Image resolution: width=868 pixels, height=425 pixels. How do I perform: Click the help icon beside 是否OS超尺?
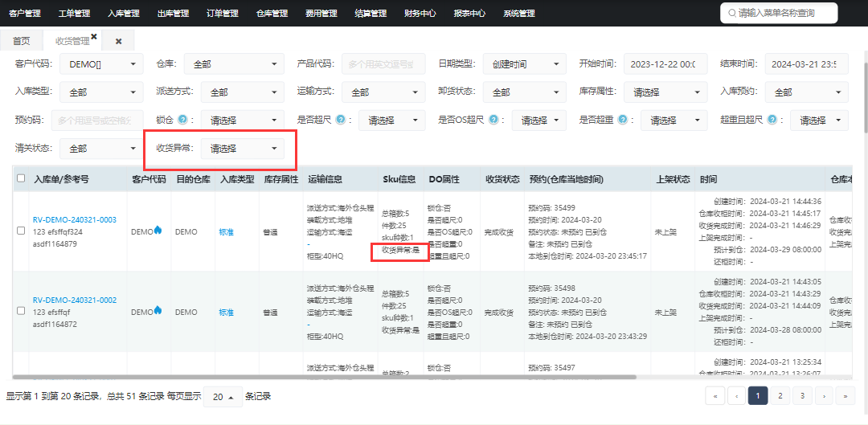pyautogui.click(x=493, y=119)
